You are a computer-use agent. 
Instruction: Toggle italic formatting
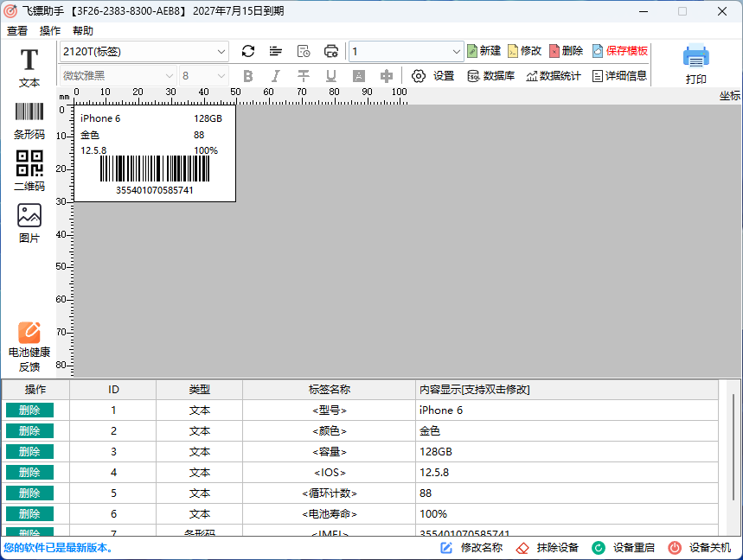click(x=275, y=76)
